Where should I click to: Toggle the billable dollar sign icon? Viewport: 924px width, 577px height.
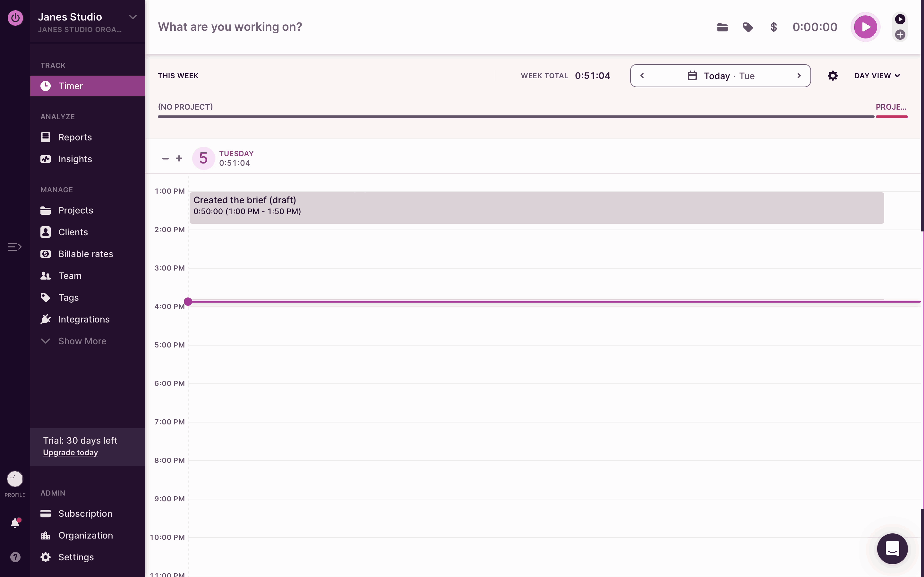click(x=774, y=27)
